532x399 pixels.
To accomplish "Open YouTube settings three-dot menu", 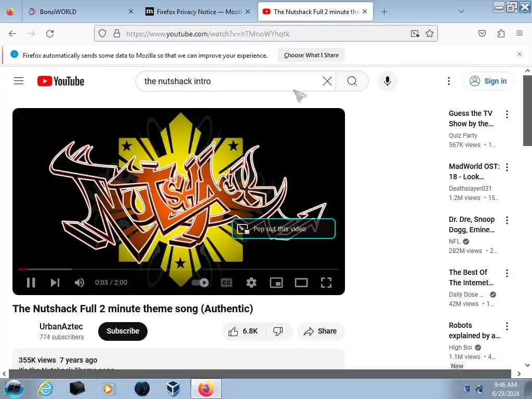I will click(x=449, y=81).
